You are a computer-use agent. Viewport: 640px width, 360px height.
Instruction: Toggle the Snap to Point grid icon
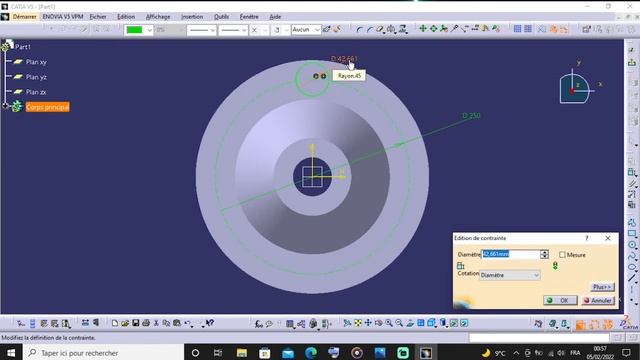coord(528,29)
